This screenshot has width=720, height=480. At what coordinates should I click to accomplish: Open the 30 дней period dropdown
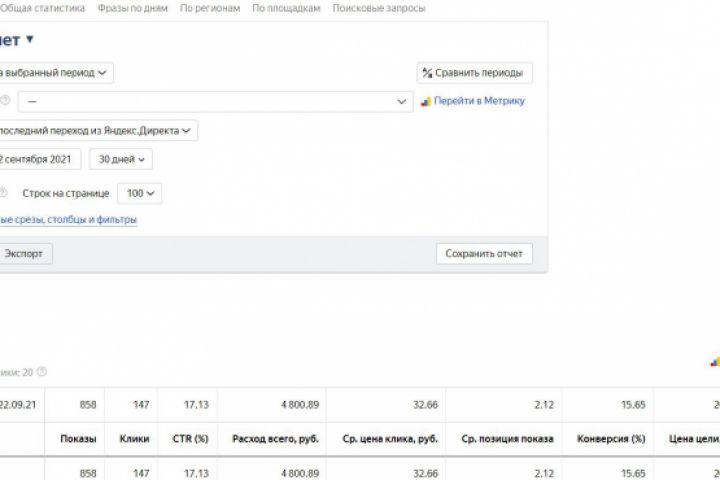point(121,159)
